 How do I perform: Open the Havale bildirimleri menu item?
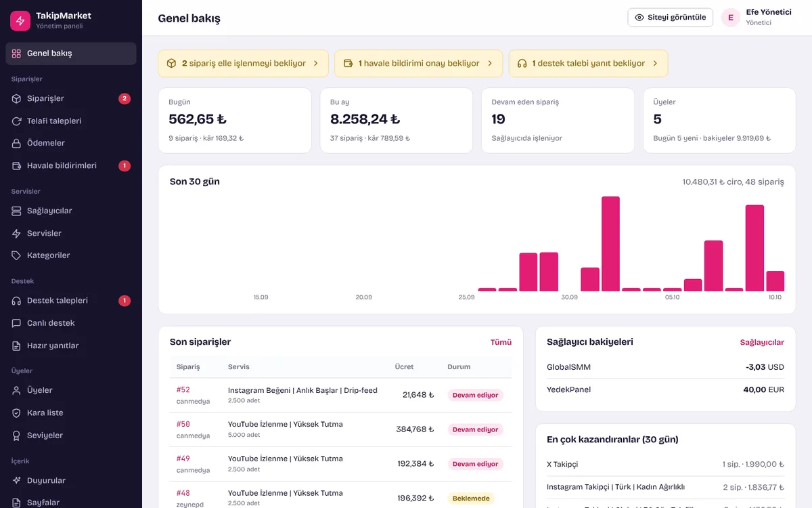(x=71, y=166)
